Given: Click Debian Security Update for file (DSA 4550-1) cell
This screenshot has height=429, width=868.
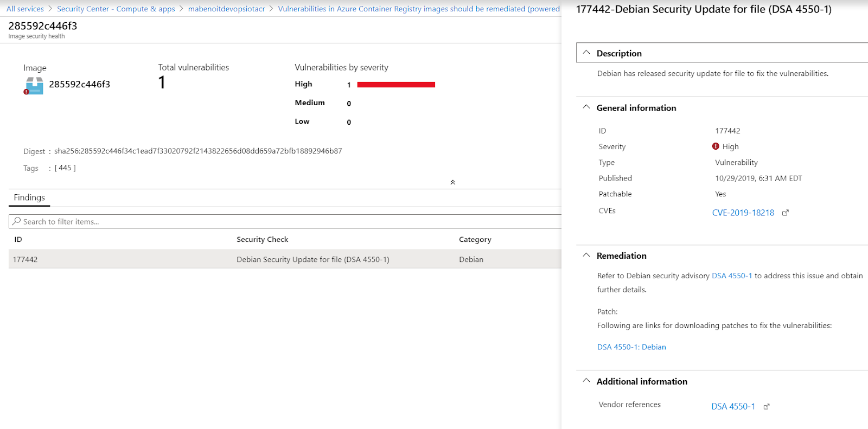Looking at the screenshot, I should (x=312, y=259).
